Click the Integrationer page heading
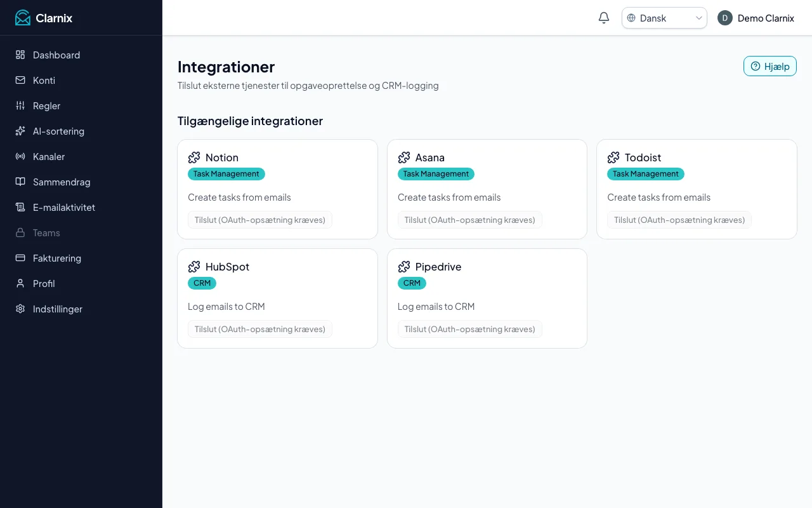Viewport: 812px width, 508px height. pyautogui.click(x=226, y=67)
